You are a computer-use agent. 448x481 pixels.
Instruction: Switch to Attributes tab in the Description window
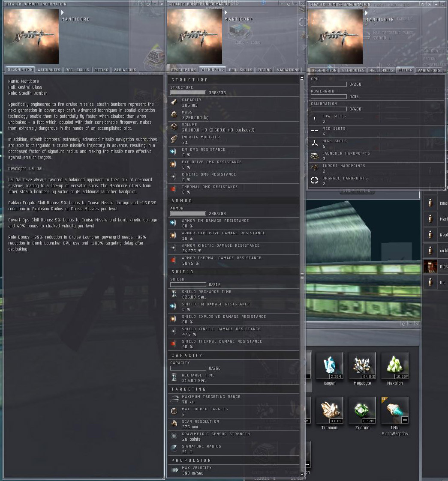click(x=49, y=70)
